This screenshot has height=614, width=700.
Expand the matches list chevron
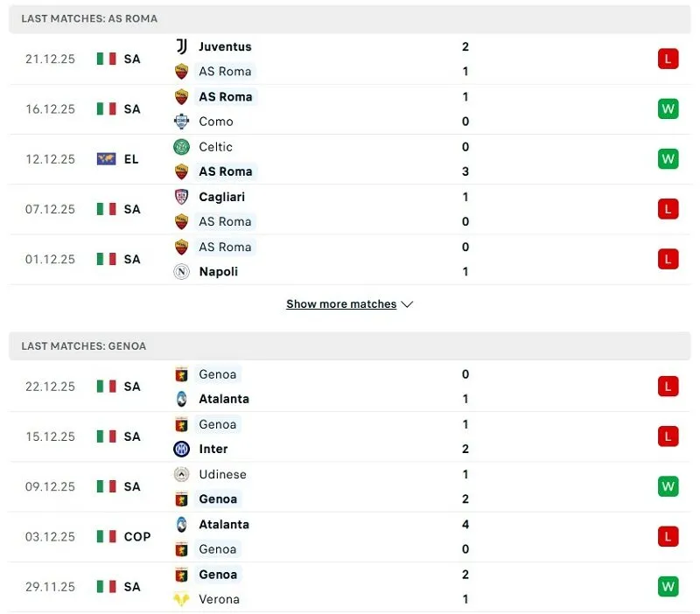pyautogui.click(x=406, y=304)
